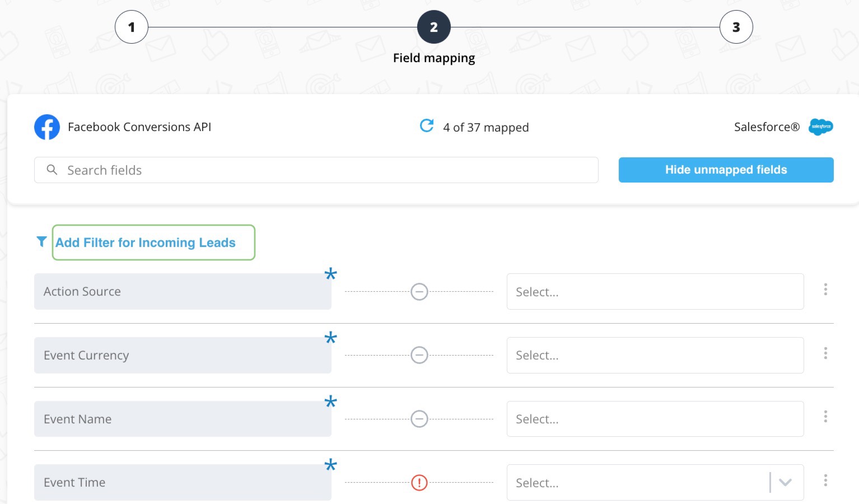Screen dimensions: 859x504
Task: Open the Event Currency Select dropdown
Action: pyautogui.click(x=655, y=355)
